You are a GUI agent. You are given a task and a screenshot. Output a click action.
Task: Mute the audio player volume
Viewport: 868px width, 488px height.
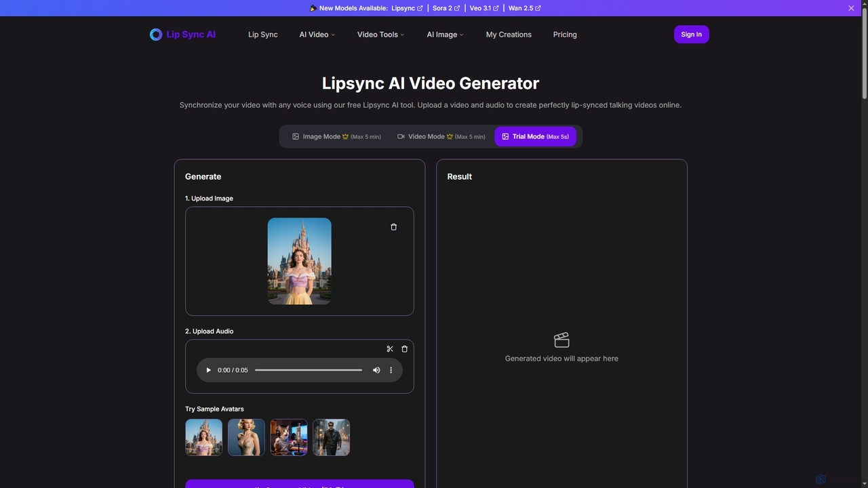pyautogui.click(x=376, y=370)
